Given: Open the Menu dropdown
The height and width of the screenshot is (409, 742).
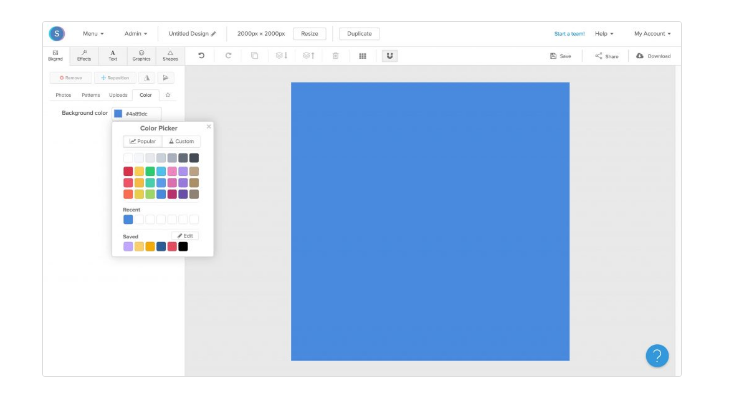Looking at the screenshot, I should coord(92,34).
